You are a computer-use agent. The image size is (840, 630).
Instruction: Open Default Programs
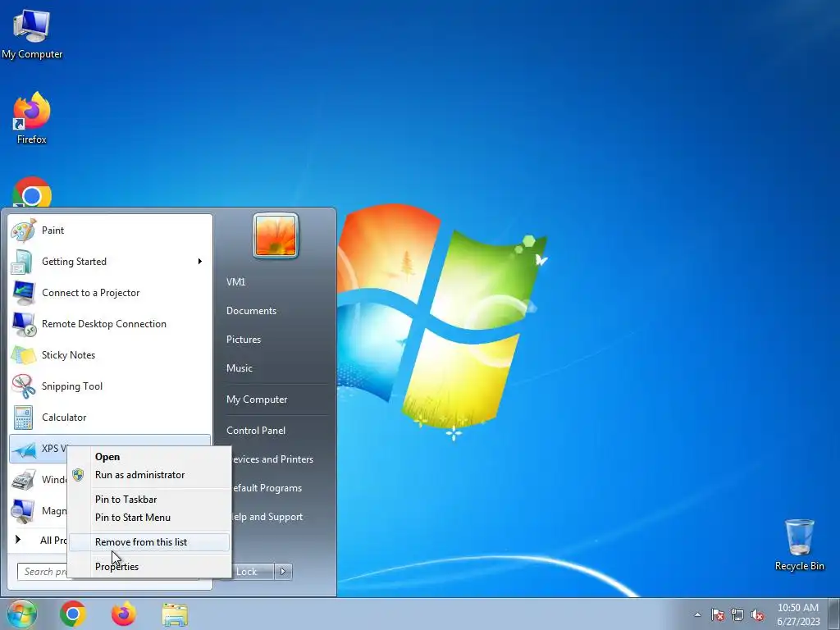[267, 488]
